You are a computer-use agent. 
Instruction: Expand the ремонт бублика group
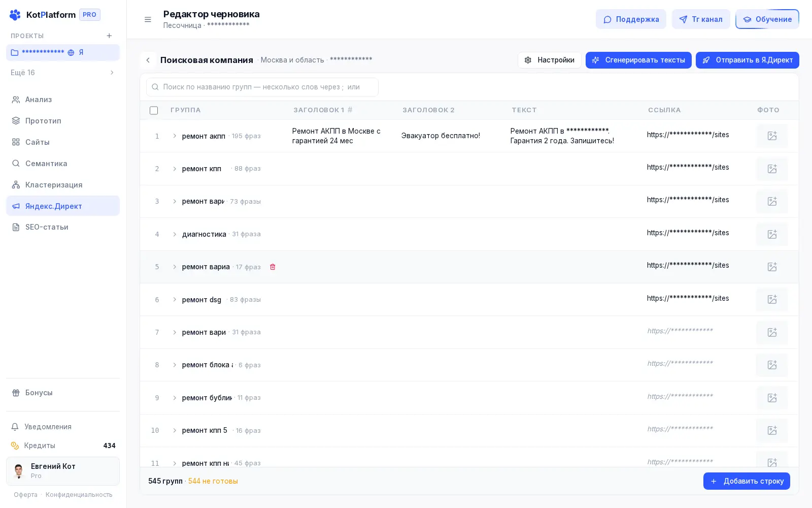tap(175, 398)
